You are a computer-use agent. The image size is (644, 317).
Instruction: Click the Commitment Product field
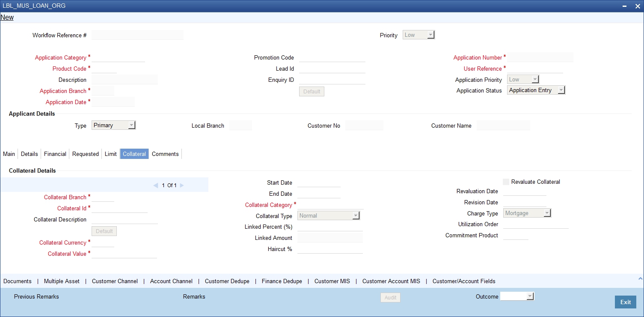click(516, 235)
